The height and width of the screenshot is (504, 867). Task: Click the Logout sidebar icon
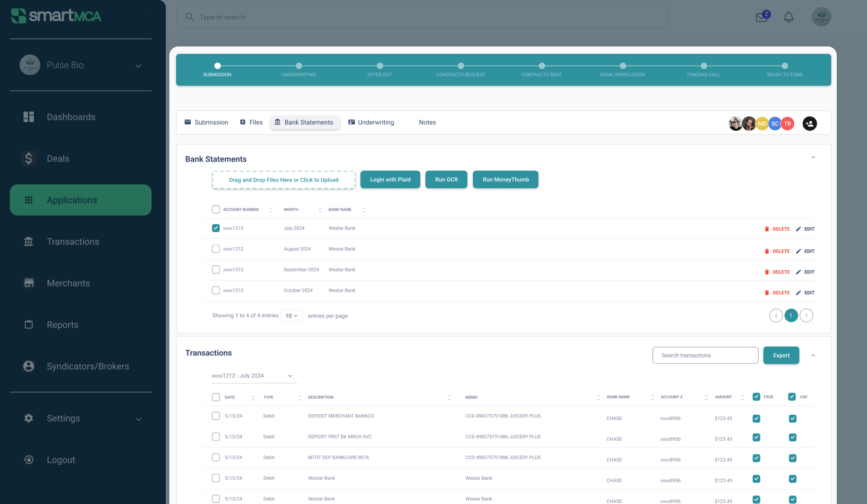[x=29, y=460]
